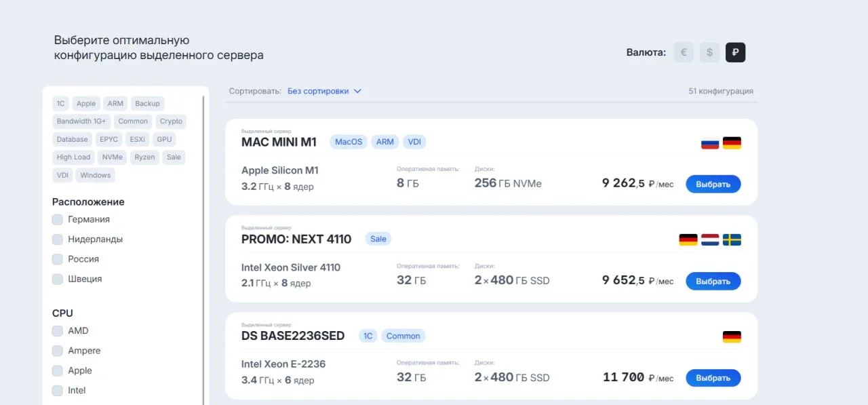Select the ruble currency icon

point(736,52)
